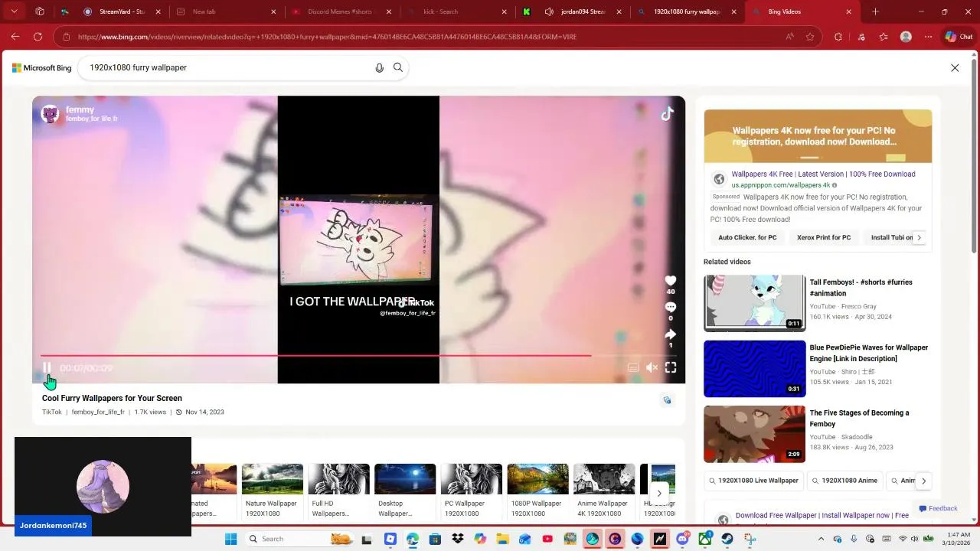
Task: Open the Dropbox taskbar icon
Action: pos(458,539)
